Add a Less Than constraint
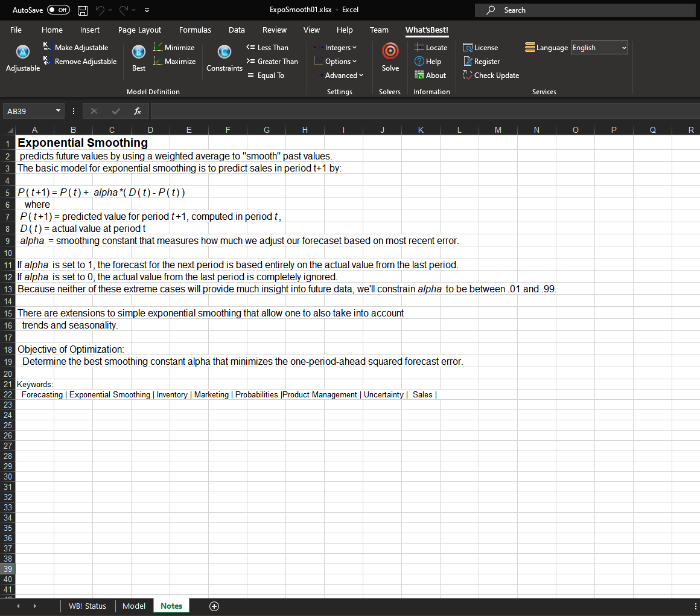The height and width of the screenshot is (616, 700). 267,47
